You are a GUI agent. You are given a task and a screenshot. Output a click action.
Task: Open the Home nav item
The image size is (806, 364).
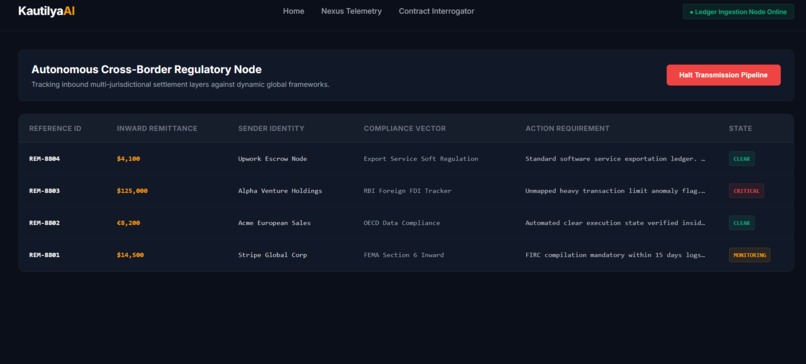(294, 11)
